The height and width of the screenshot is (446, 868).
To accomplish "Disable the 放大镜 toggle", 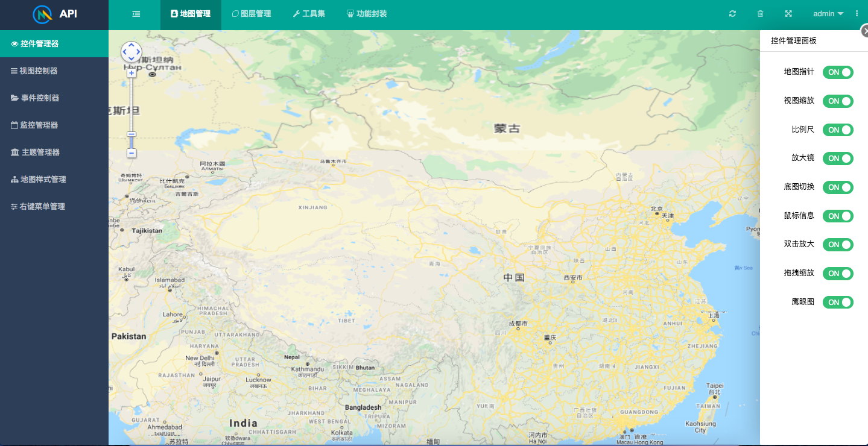I will point(838,159).
